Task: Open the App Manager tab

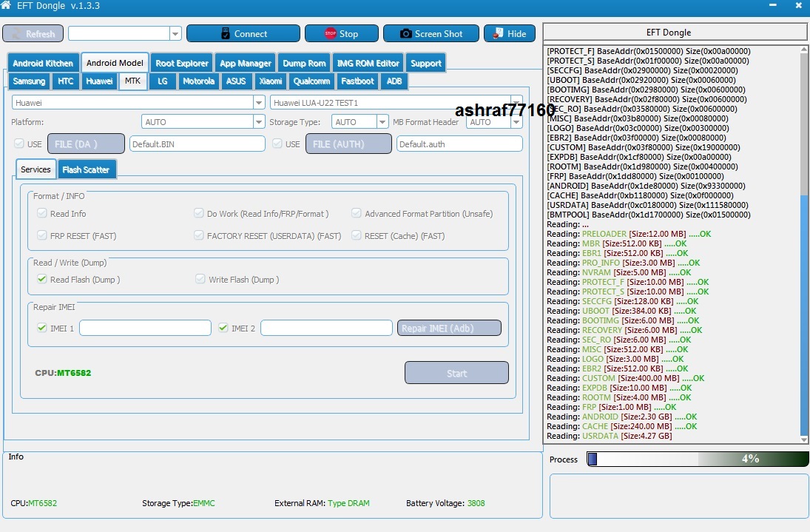Action: click(246, 63)
